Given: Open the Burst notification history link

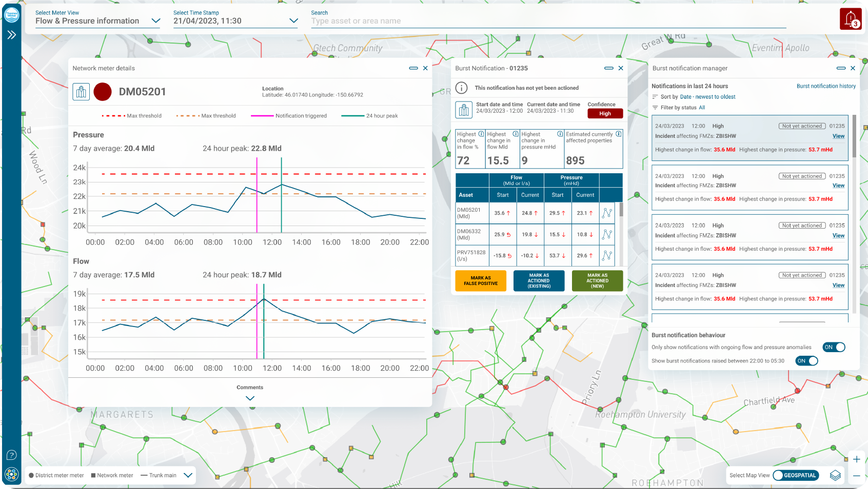Looking at the screenshot, I should coord(826,86).
